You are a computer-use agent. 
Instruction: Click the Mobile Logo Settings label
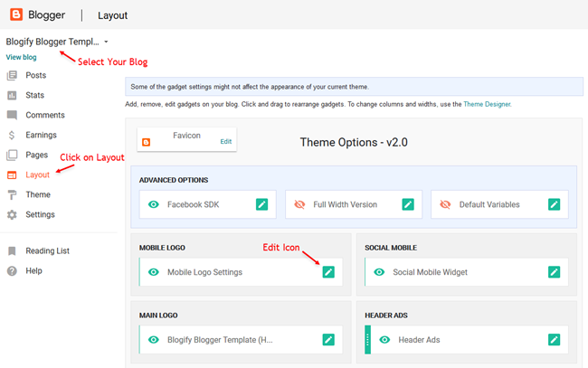(204, 272)
